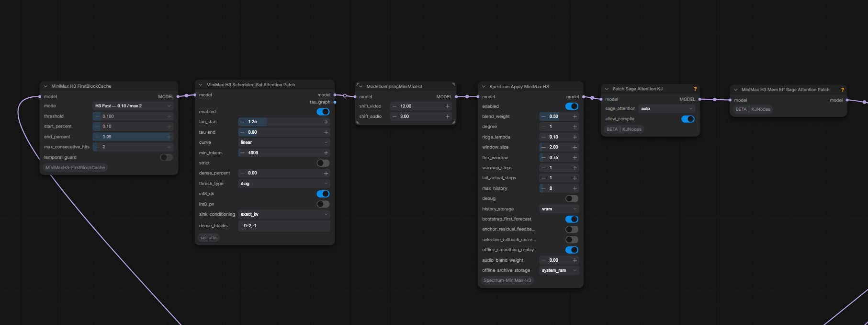This screenshot has height=325, width=868.
Task: Open sink_conditioning dropdown set to exact_kv
Action: point(284,214)
